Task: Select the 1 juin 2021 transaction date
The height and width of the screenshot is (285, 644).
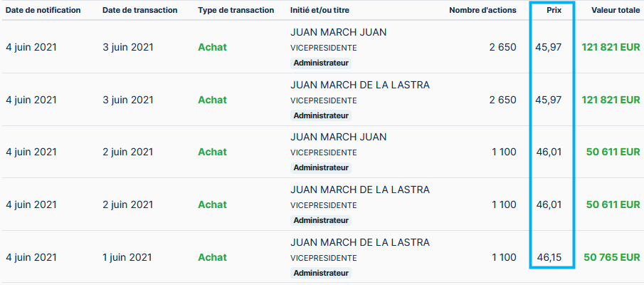Action: tap(127, 256)
